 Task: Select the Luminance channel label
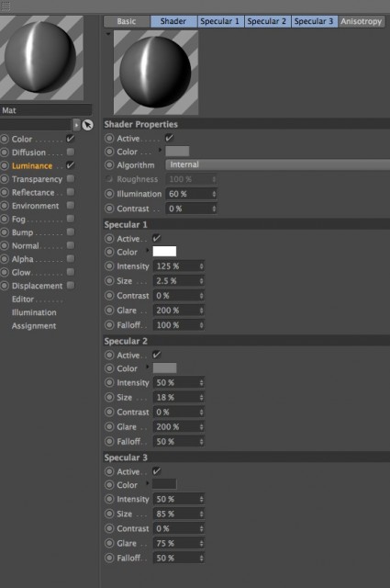click(x=32, y=165)
